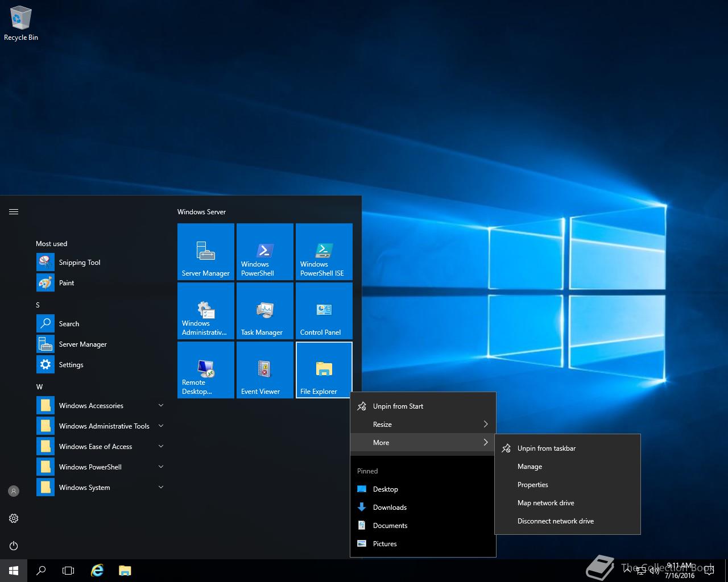The image size is (728, 582).
Task: Launch Paint from Most used
Action: [x=100, y=283]
